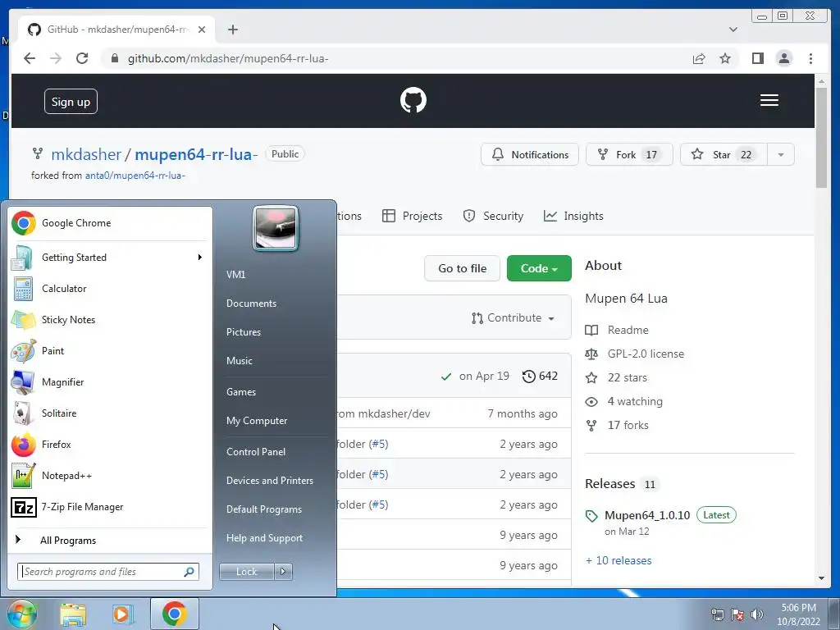Click Notifications button
The height and width of the screenshot is (630, 840).
[530, 154]
